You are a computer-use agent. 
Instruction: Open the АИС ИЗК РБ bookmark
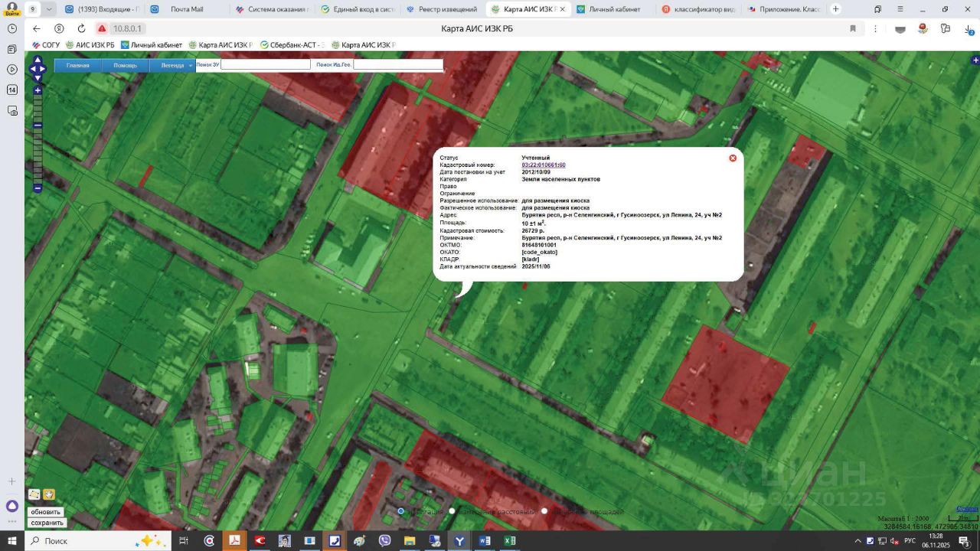(90, 45)
